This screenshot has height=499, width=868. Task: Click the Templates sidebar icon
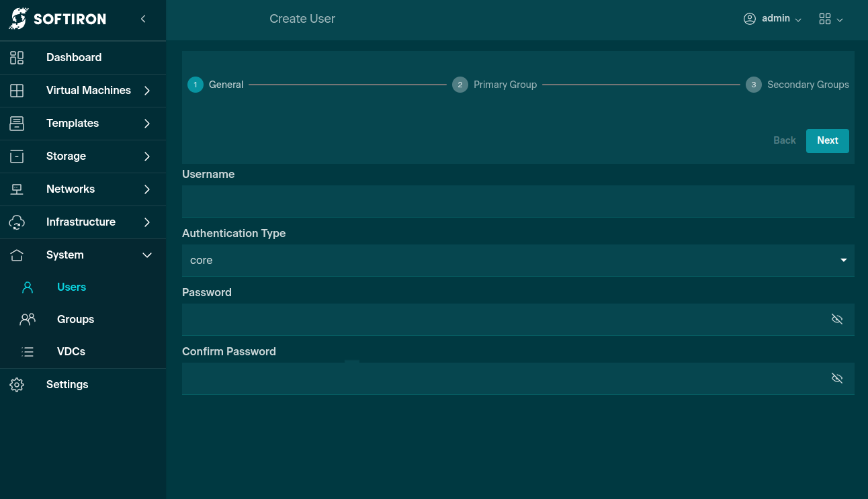pos(17,124)
